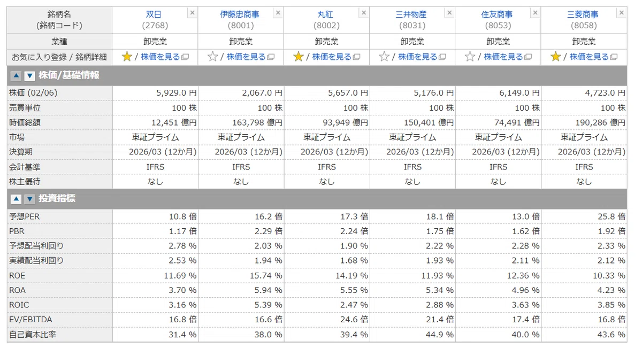Move 投資指標 section up with arrow
The image size is (642, 364).
[16, 199]
